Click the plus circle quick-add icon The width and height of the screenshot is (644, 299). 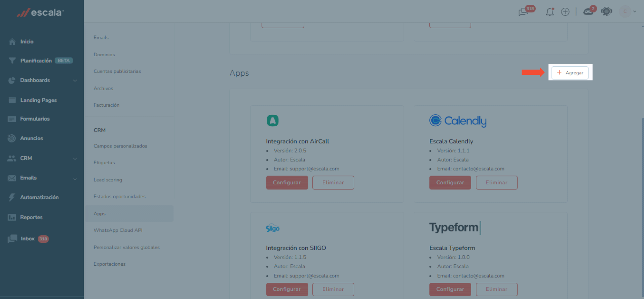[565, 12]
